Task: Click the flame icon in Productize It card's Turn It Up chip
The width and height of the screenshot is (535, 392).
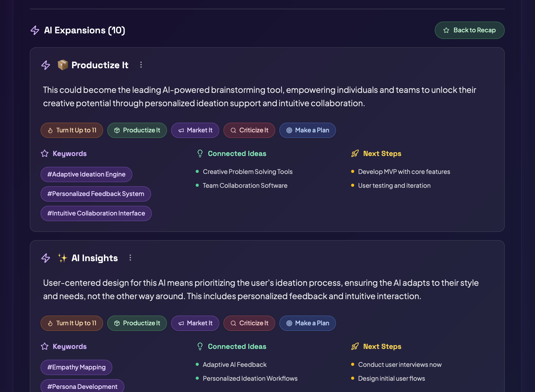Action: coord(50,130)
